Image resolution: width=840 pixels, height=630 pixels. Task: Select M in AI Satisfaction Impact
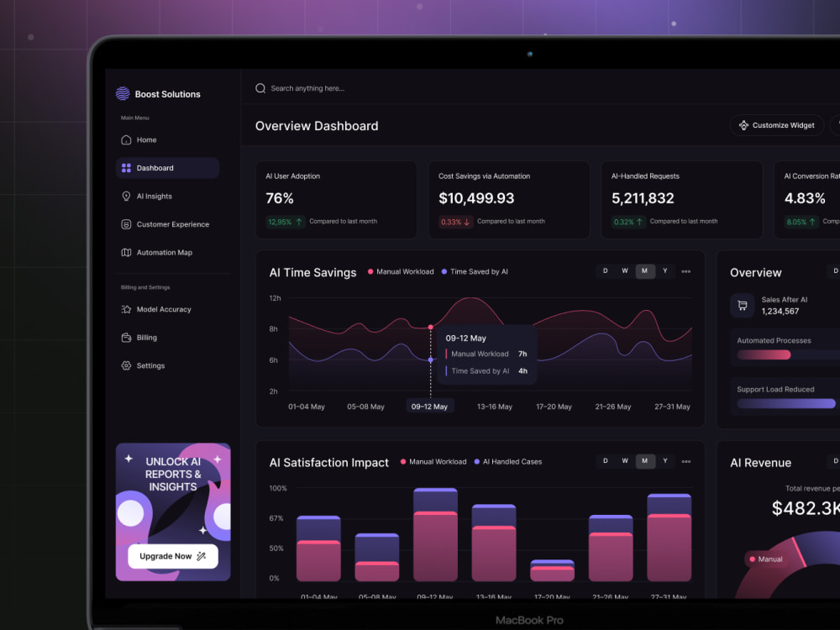click(645, 461)
